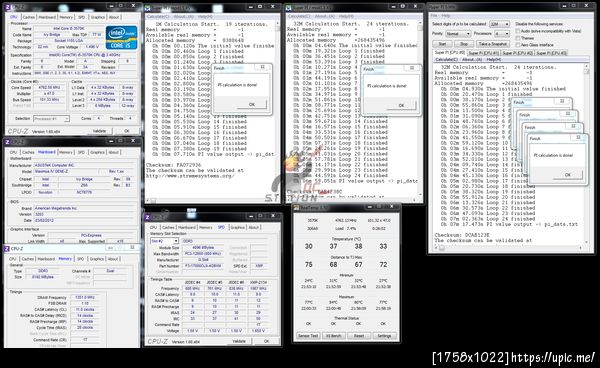Click OK in the frontmost right-side Finish dialog
The width and height of the screenshot is (600, 368).
point(567,175)
